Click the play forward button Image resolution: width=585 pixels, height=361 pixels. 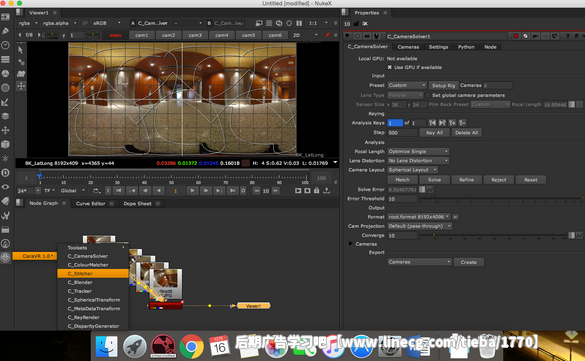pos(192,191)
